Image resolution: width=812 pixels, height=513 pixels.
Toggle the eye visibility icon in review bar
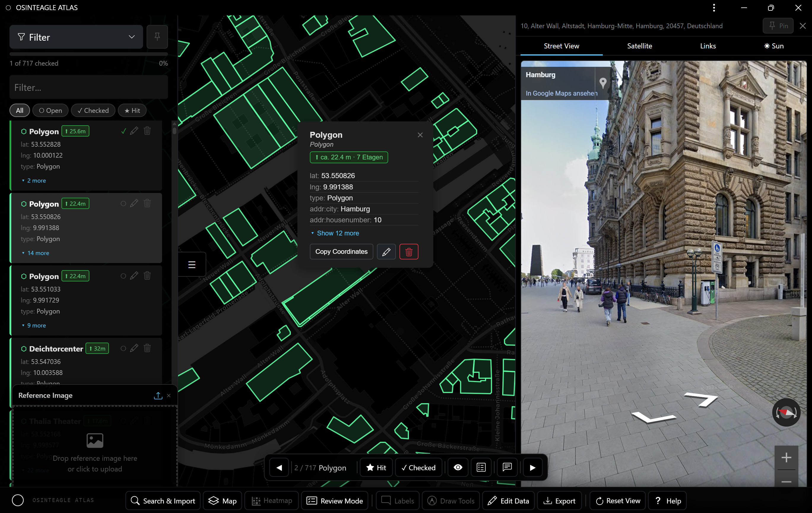coord(458,468)
